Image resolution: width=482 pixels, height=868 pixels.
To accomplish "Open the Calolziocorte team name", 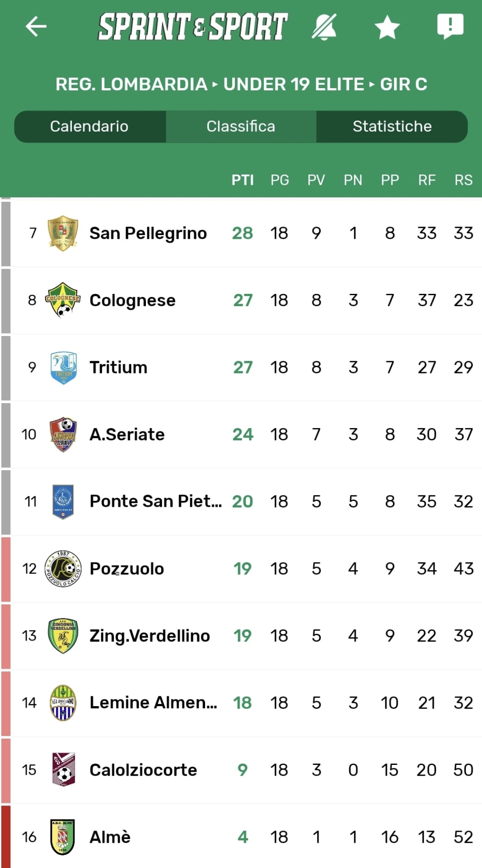I will click(x=143, y=769).
